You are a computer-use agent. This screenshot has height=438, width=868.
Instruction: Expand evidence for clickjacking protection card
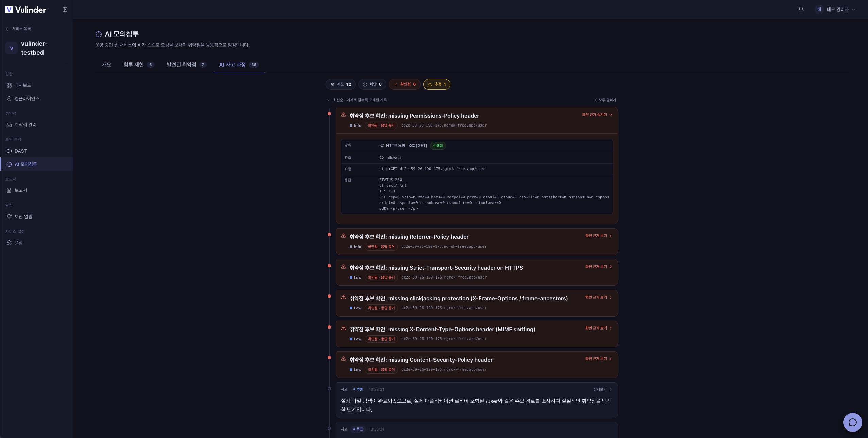(x=598, y=297)
